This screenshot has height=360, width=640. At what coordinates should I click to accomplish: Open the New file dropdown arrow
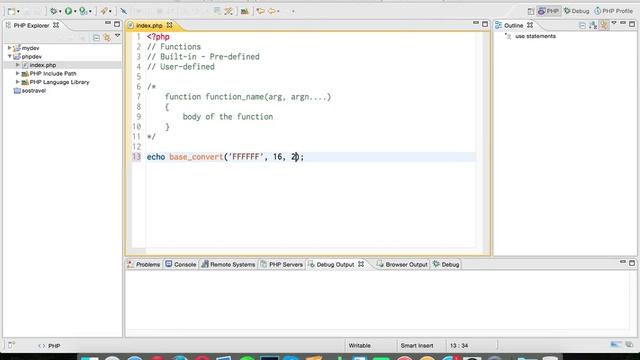(18, 11)
